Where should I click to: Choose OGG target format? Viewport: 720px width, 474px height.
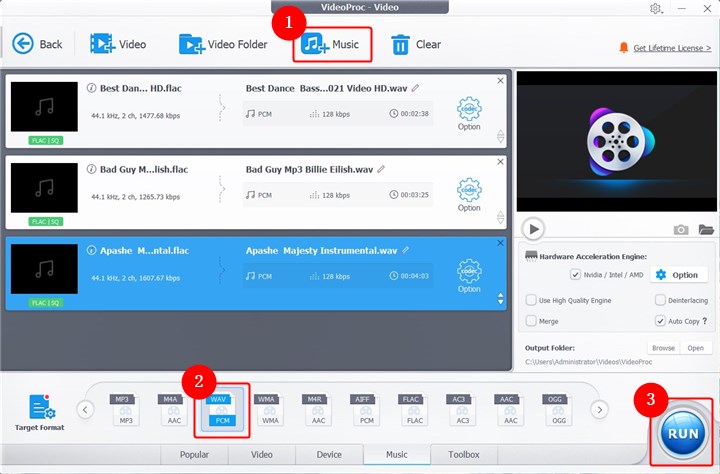[x=558, y=409]
